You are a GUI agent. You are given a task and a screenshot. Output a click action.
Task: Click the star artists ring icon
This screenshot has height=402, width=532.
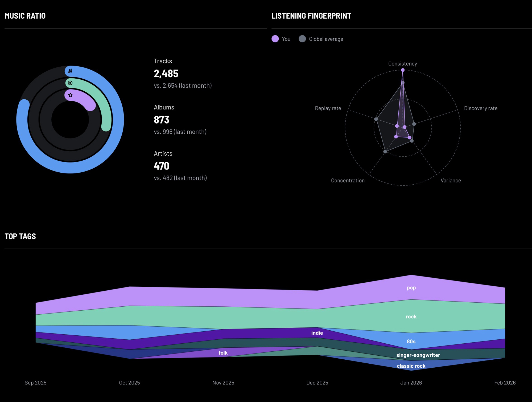point(70,95)
